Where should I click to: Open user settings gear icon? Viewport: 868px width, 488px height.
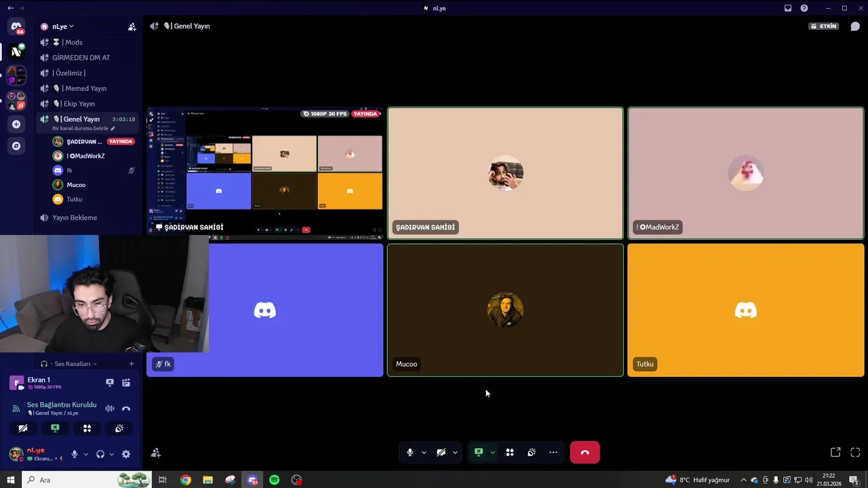click(126, 454)
